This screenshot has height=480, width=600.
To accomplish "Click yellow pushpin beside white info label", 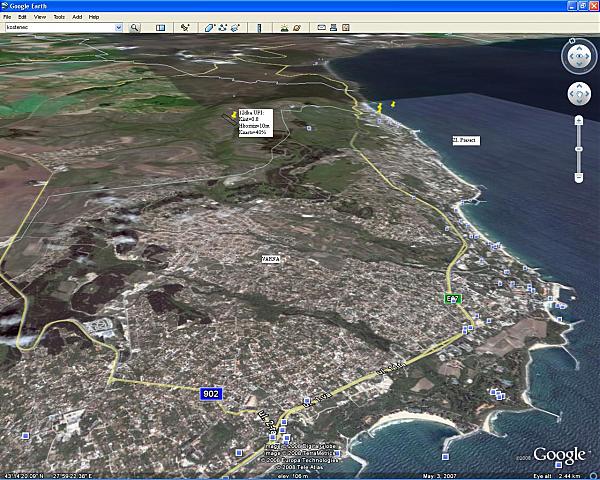I will pos(234,114).
